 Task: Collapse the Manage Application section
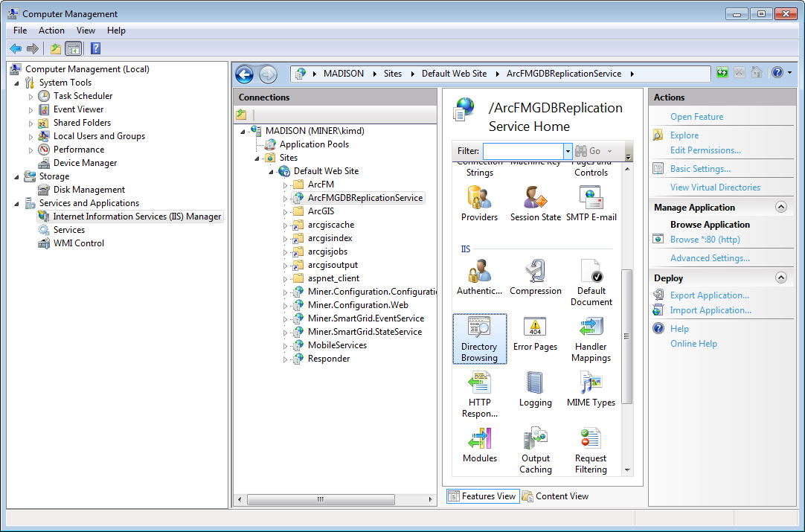click(780, 208)
